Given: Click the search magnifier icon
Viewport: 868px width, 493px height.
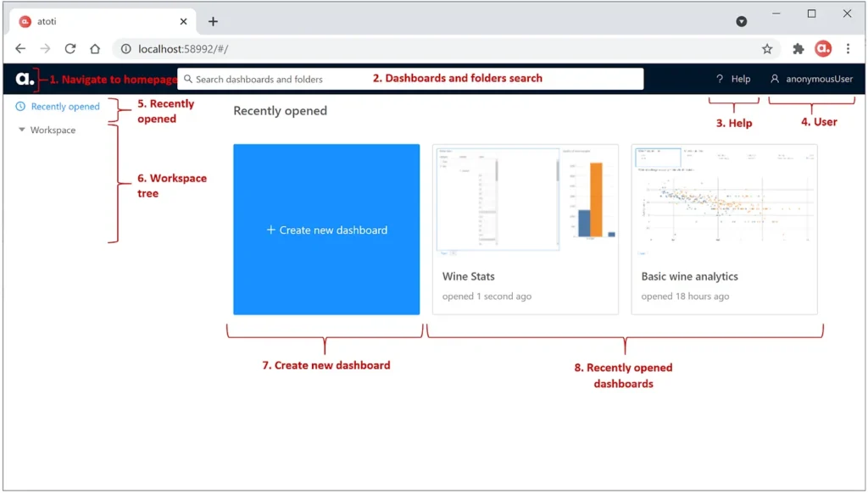Looking at the screenshot, I should pos(188,79).
